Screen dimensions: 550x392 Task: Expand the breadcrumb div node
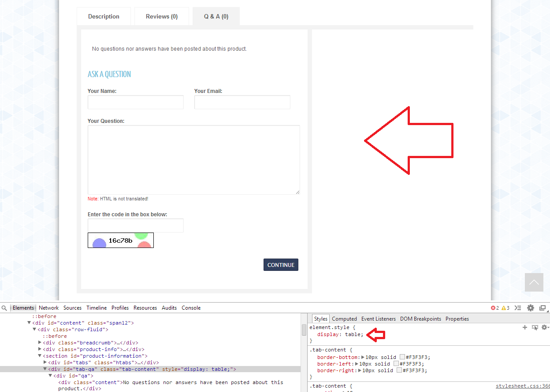pyautogui.click(x=40, y=343)
